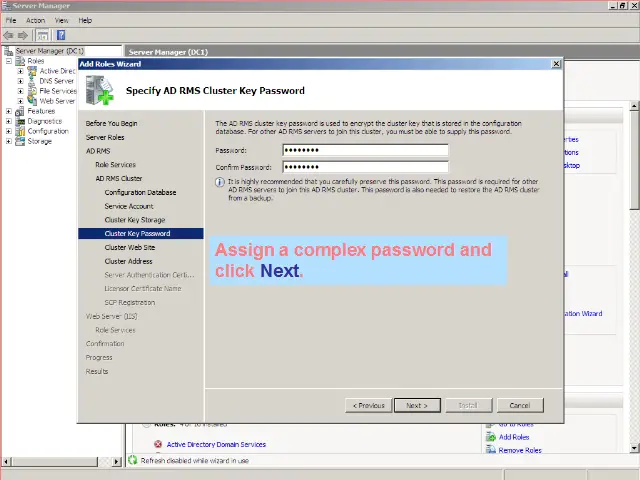Expand the Web Server tree node

click(20, 101)
